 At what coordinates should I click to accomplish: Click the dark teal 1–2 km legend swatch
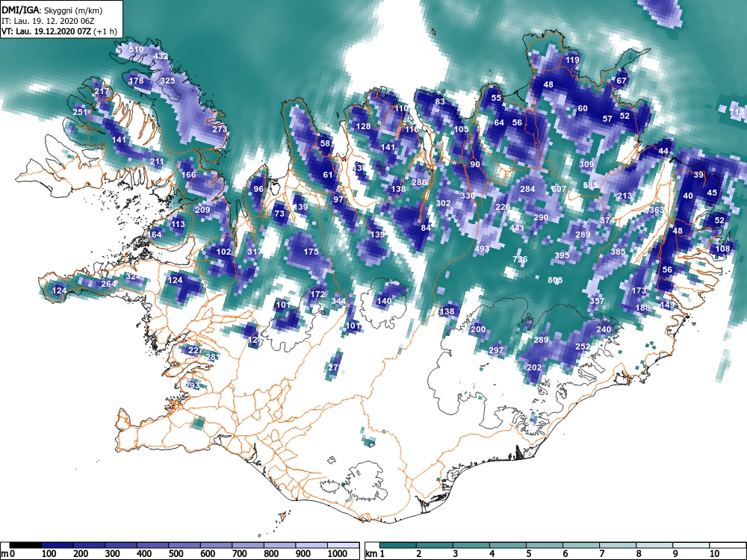(x=398, y=545)
